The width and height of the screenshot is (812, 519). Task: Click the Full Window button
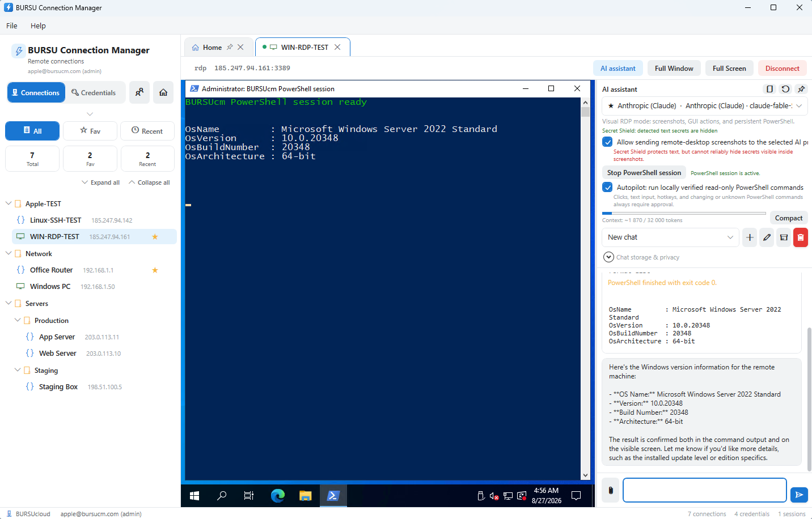pos(674,69)
